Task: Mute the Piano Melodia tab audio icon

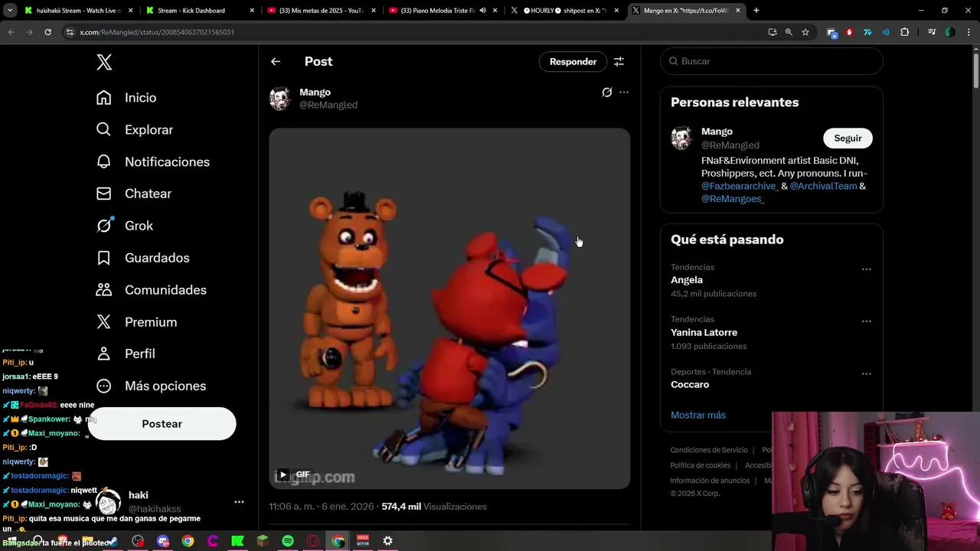Action: tap(482, 11)
